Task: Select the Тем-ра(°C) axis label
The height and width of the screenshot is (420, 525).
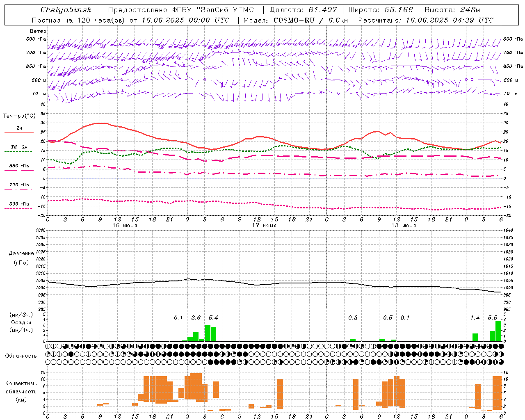Action: (19, 116)
